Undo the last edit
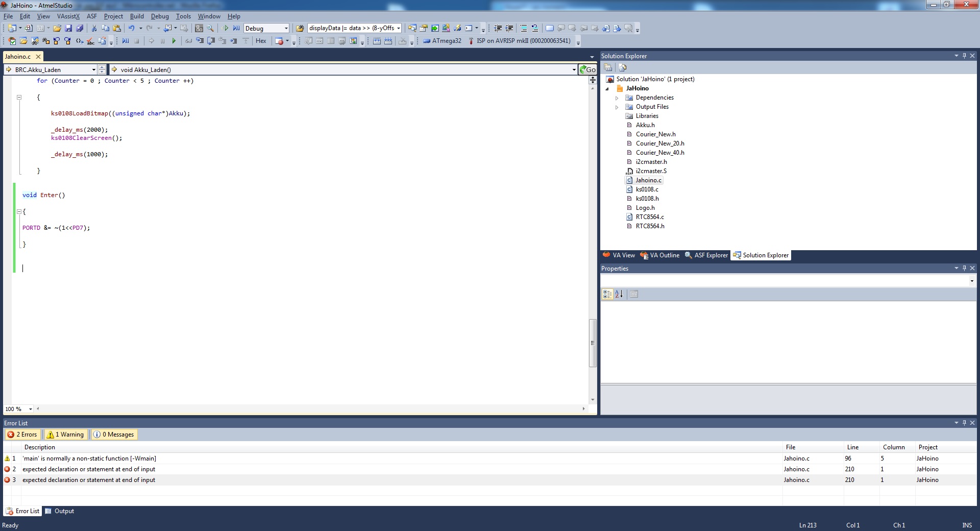980x531 pixels. (x=132, y=29)
